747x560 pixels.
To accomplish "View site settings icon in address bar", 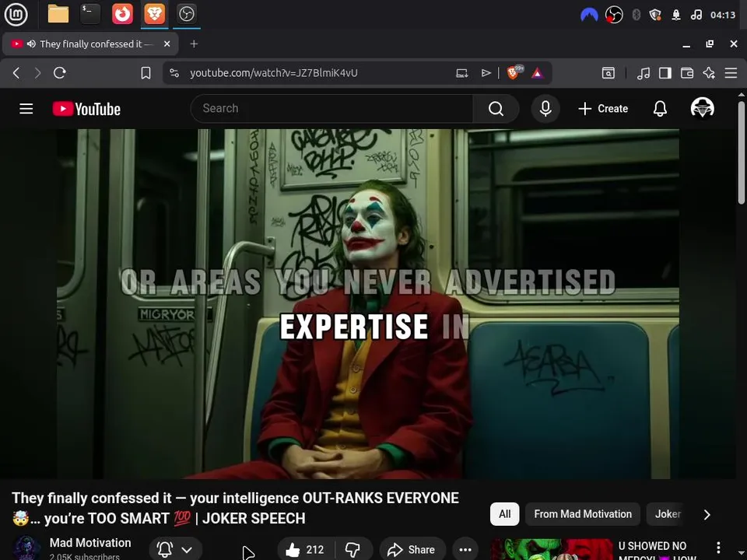I will click(174, 73).
